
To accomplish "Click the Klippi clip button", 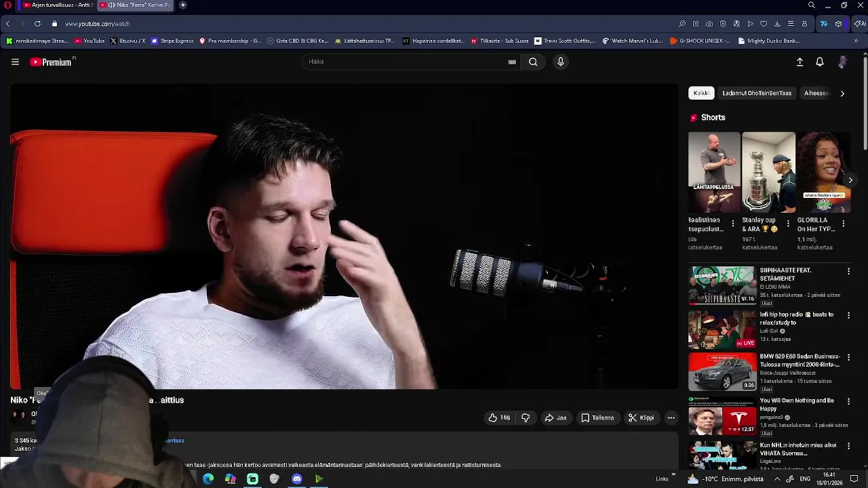I will coord(641,418).
